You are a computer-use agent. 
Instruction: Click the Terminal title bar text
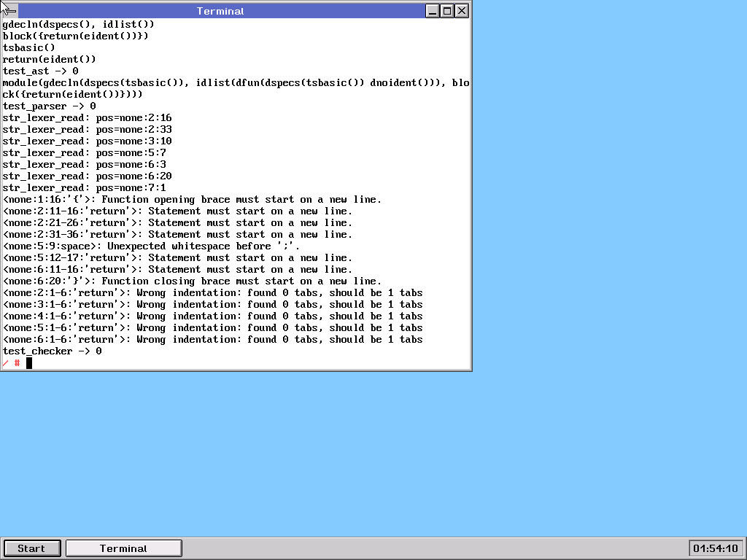pyautogui.click(x=220, y=11)
